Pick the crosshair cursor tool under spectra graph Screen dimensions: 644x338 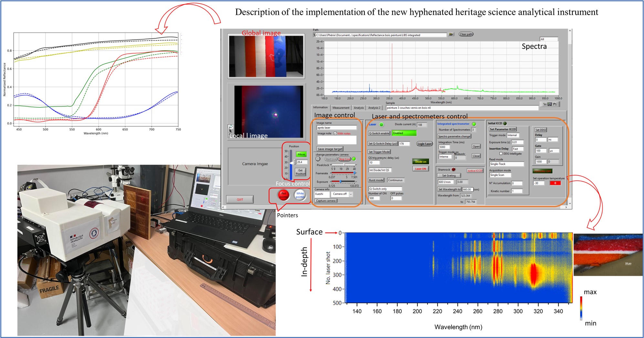point(545,104)
